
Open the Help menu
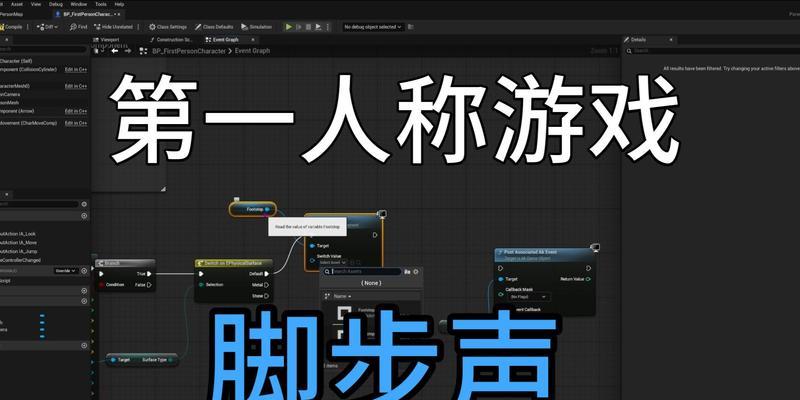coord(119,4)
